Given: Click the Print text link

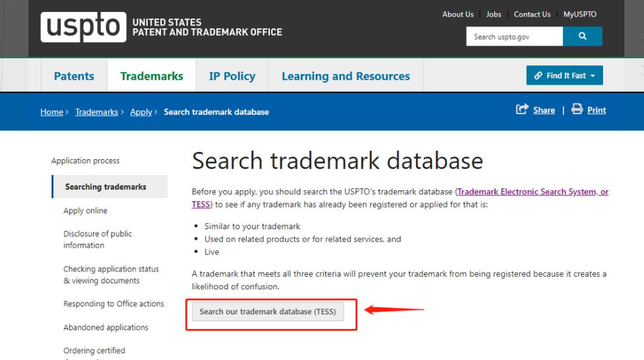Looking at the screenshot, I should point(596,110).
